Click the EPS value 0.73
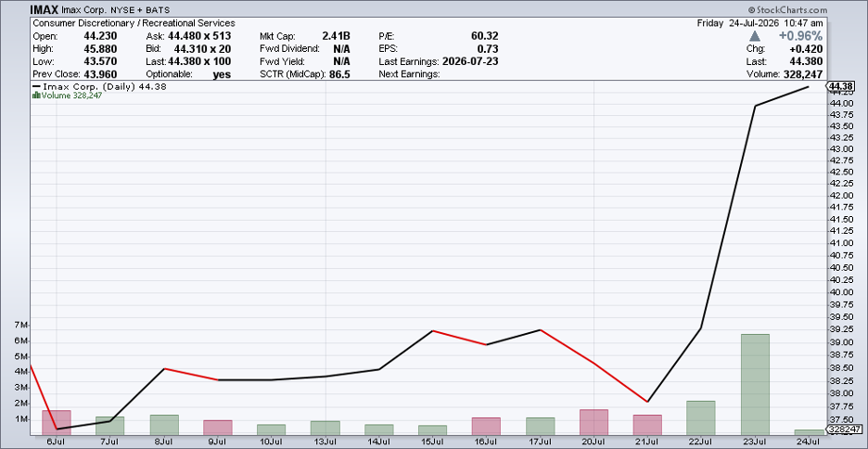The image size is (868, 449). click(489, 48)
